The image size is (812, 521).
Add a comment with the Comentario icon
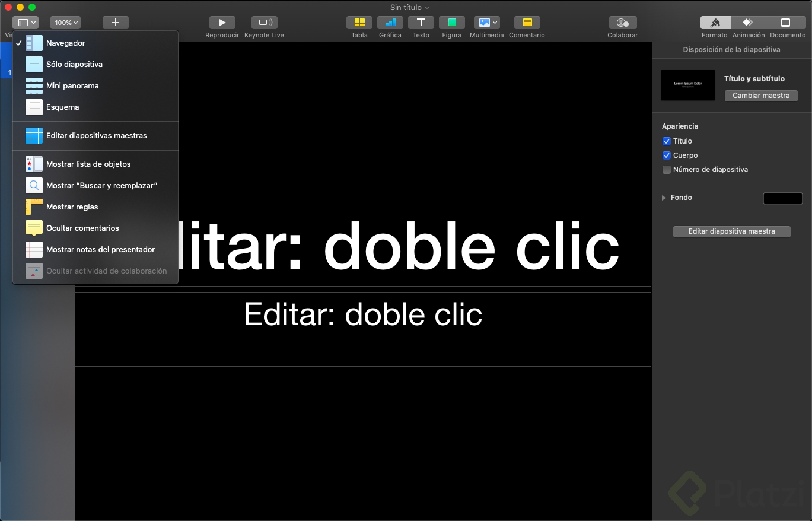[527, 23]
